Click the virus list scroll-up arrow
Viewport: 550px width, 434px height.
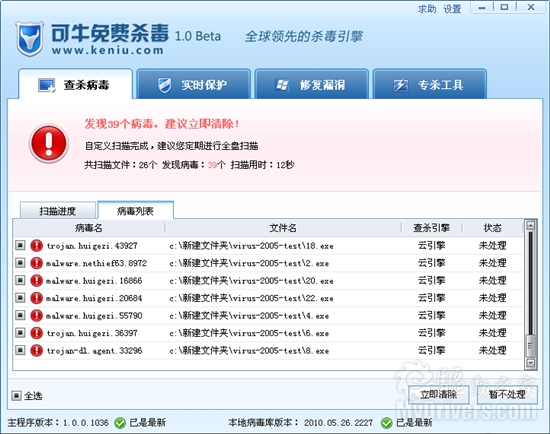pyautogui.click(x=531, y=226)
